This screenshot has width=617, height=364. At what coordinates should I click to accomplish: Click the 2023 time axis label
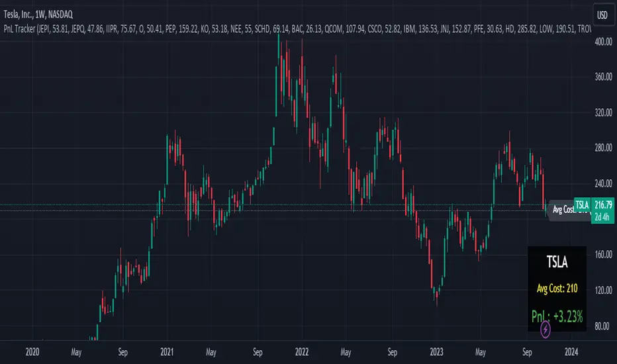coord(436,352)
